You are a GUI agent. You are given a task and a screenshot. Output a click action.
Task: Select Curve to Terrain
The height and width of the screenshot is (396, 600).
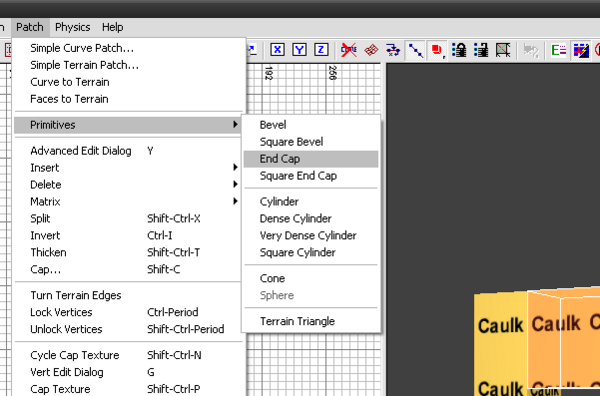[x=129, y=82]
